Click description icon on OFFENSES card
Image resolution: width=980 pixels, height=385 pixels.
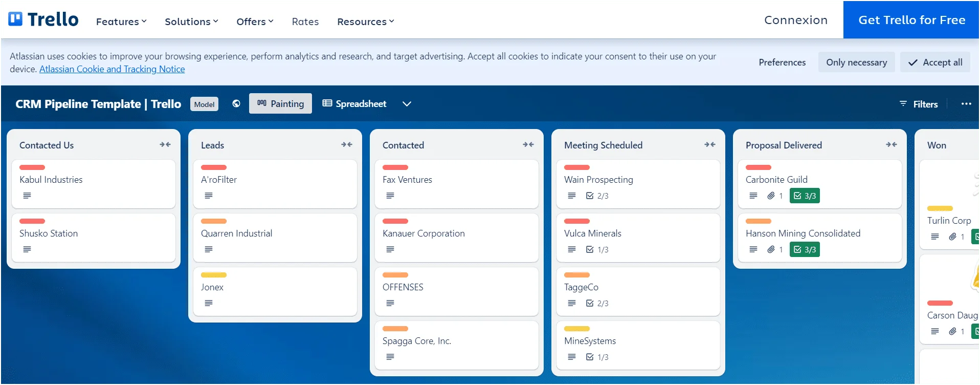coord(390,303)
